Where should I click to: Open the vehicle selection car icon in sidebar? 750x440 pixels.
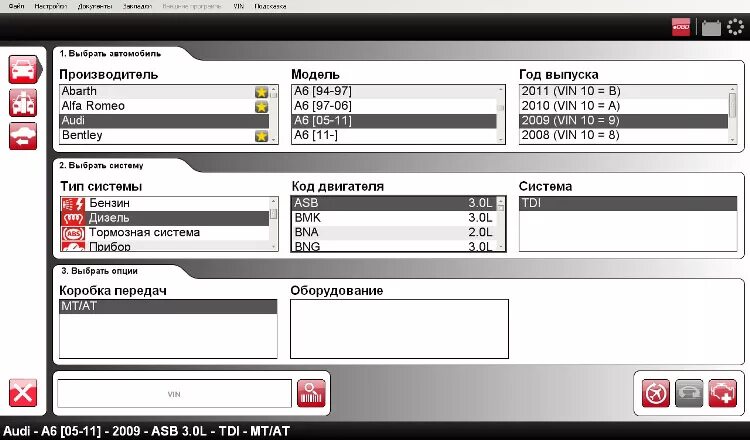[23, 70]
